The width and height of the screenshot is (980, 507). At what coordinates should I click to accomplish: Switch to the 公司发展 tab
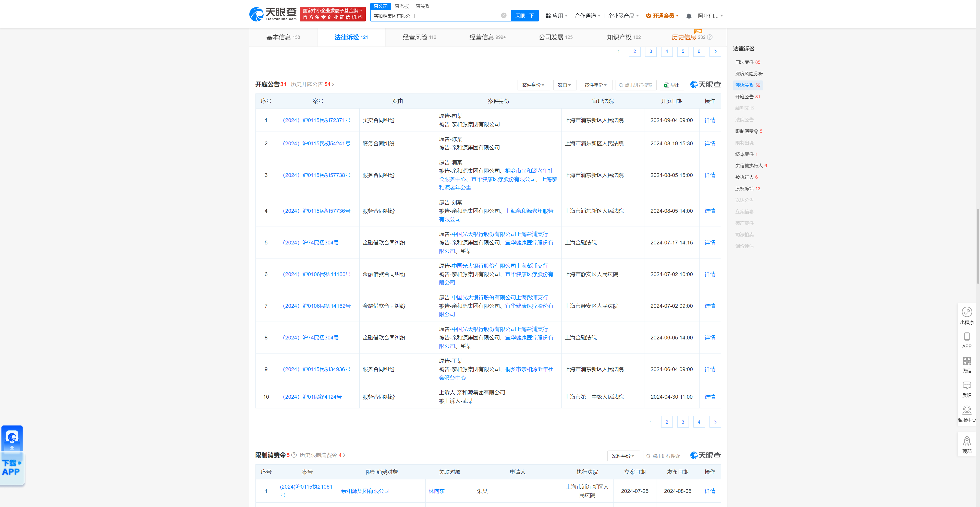coord(555,37)
